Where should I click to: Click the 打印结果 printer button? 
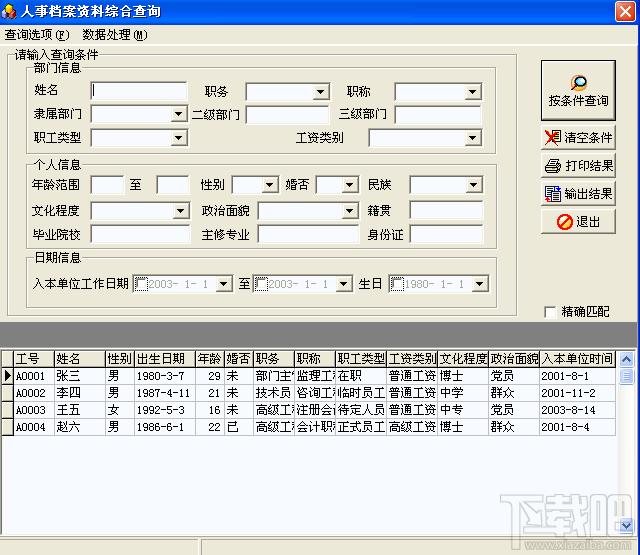coord(578,165)
